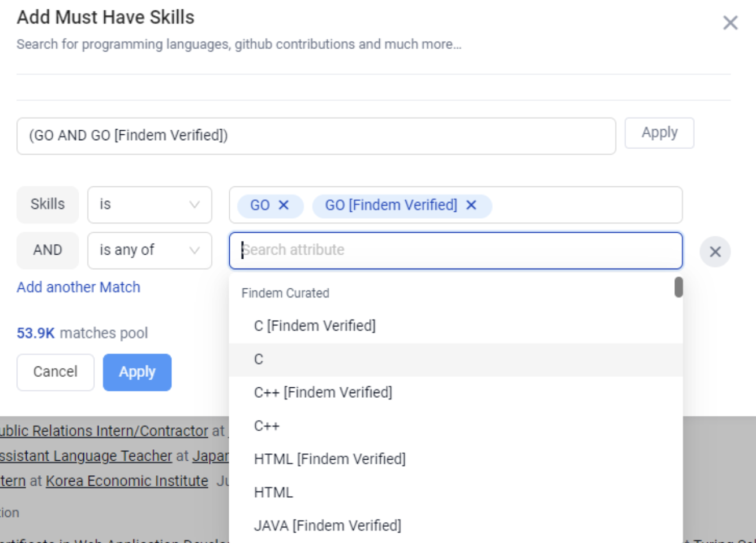Image resolution: width=756 pixels, height=543 pixels.
Task: Click the Search attribute input field
Action: click(x=456, y=250)
